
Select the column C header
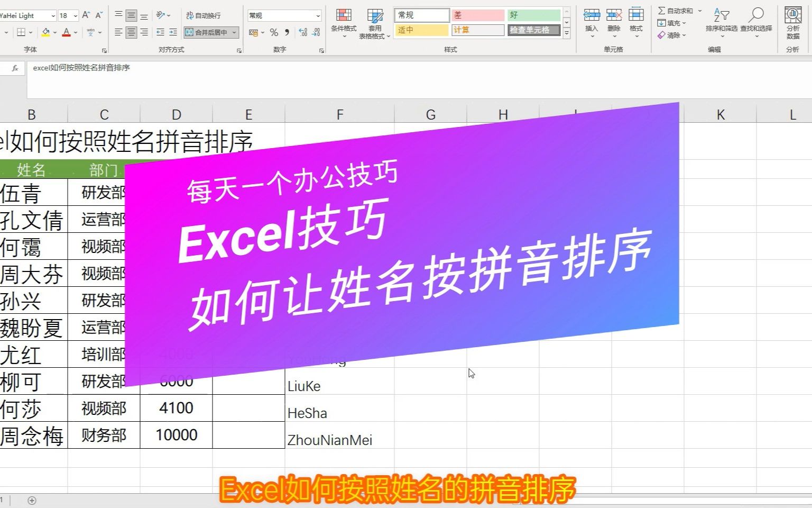104,114
